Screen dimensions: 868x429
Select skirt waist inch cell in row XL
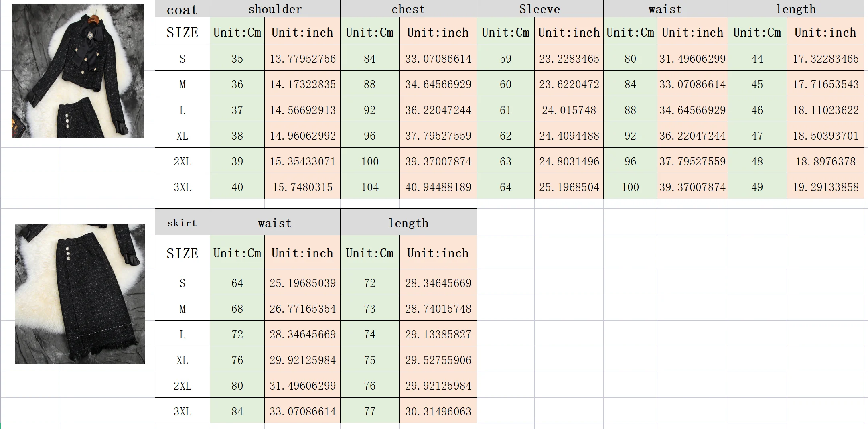tap(302, 360)
